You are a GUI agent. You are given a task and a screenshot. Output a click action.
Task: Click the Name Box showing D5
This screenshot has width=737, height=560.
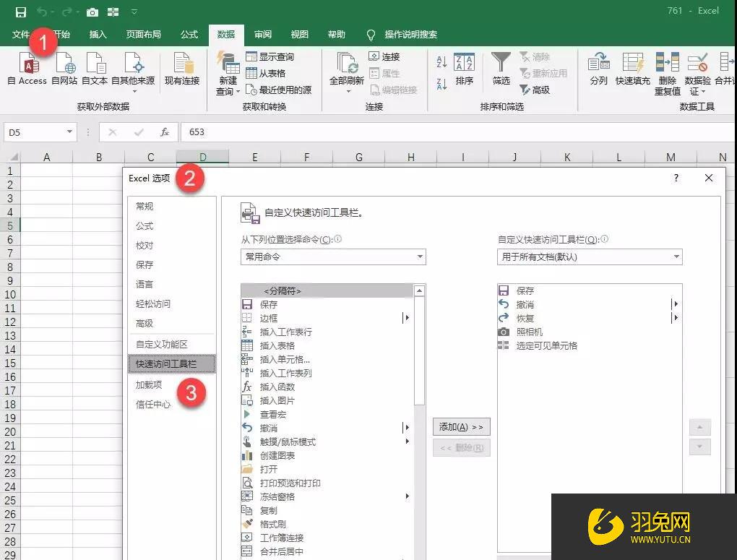(x=40, y=132)
